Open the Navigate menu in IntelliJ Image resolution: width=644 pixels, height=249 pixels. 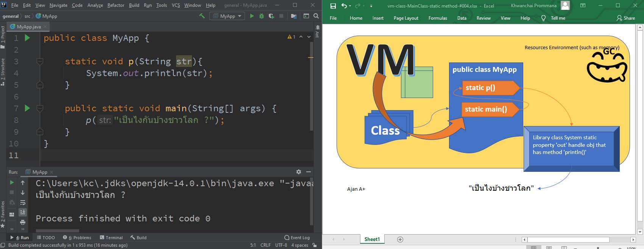coord(58,5)
